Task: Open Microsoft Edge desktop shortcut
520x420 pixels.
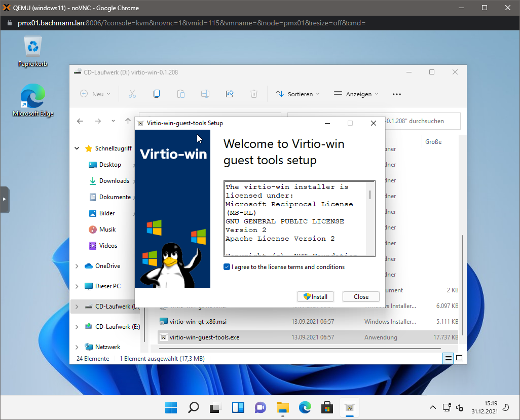Action: [33, 100]
